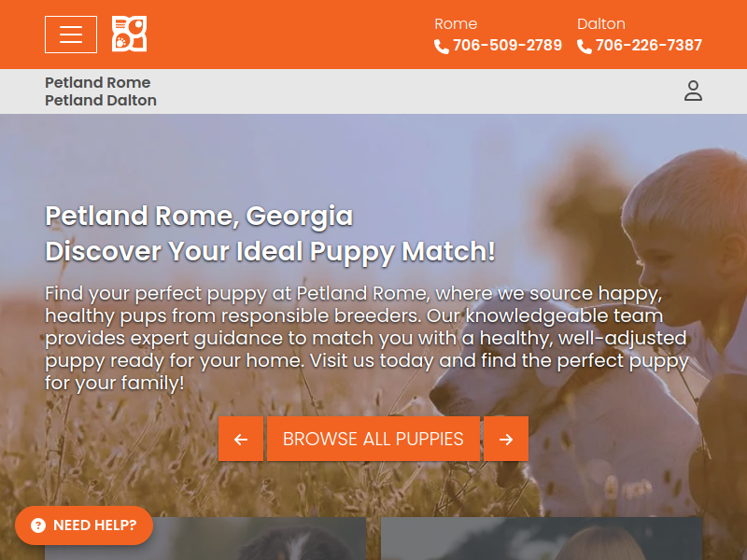Click the Dalton label in header

pos(600,24)
